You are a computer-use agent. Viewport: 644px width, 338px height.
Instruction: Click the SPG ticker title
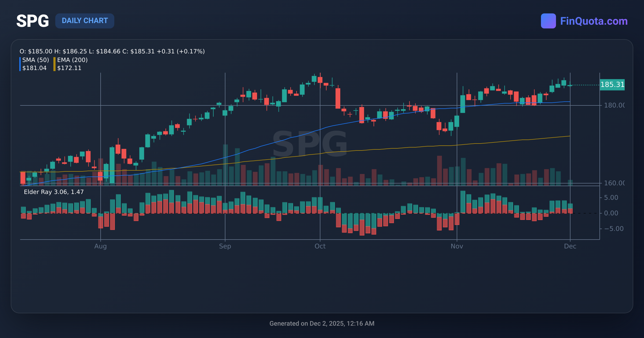tap(33, 21)
